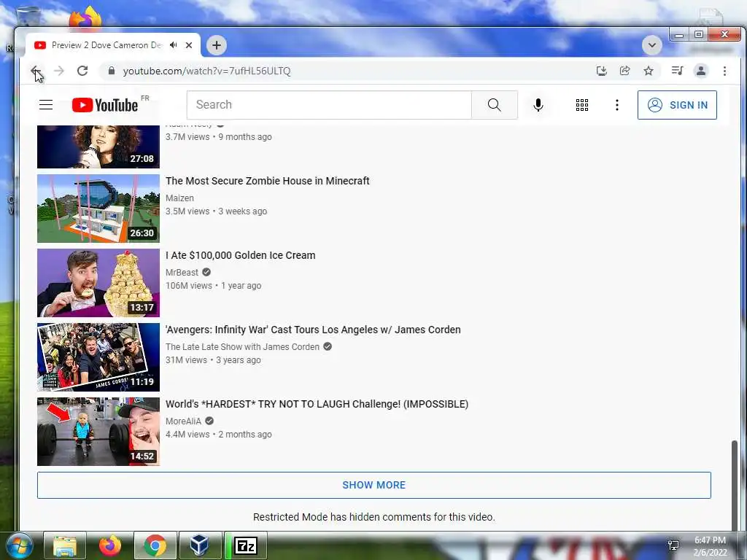Click the network icon in system tray
The image size is (747, 560).
pos(673,545)
